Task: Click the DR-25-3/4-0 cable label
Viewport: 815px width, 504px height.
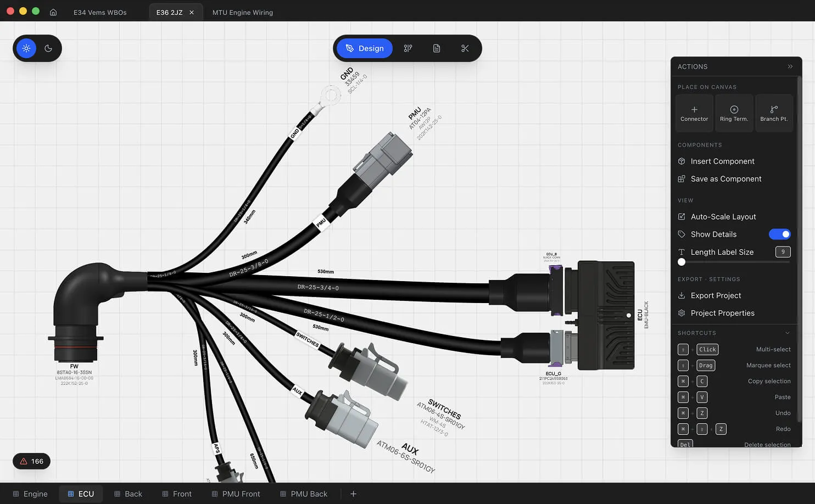Action: pos(318,287)
